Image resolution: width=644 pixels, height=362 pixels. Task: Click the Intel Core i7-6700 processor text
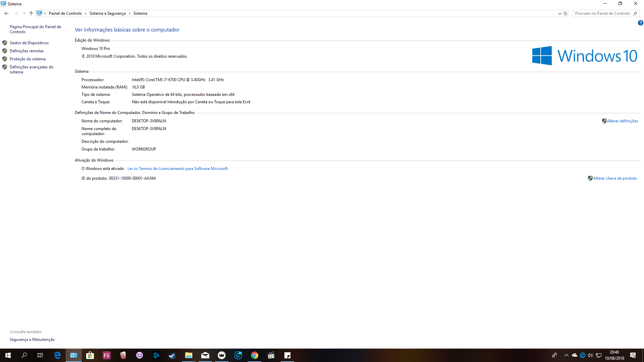[x=178, y=80]
